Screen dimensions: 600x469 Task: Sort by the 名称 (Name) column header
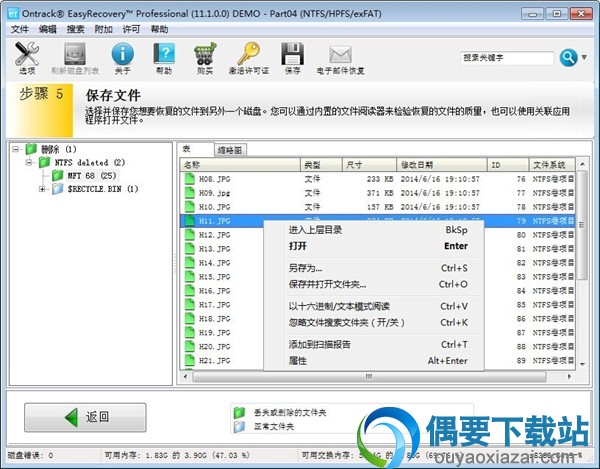240,165
